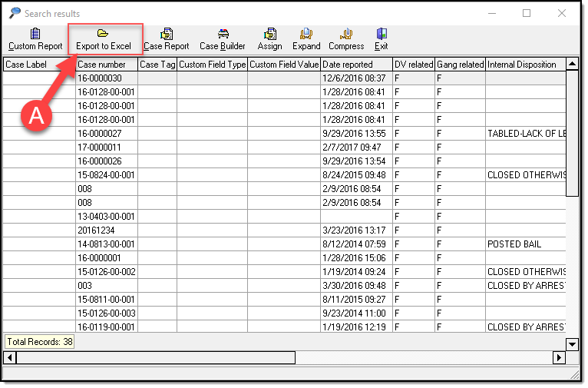Click the DV related column header

click(x=413, y=65)
